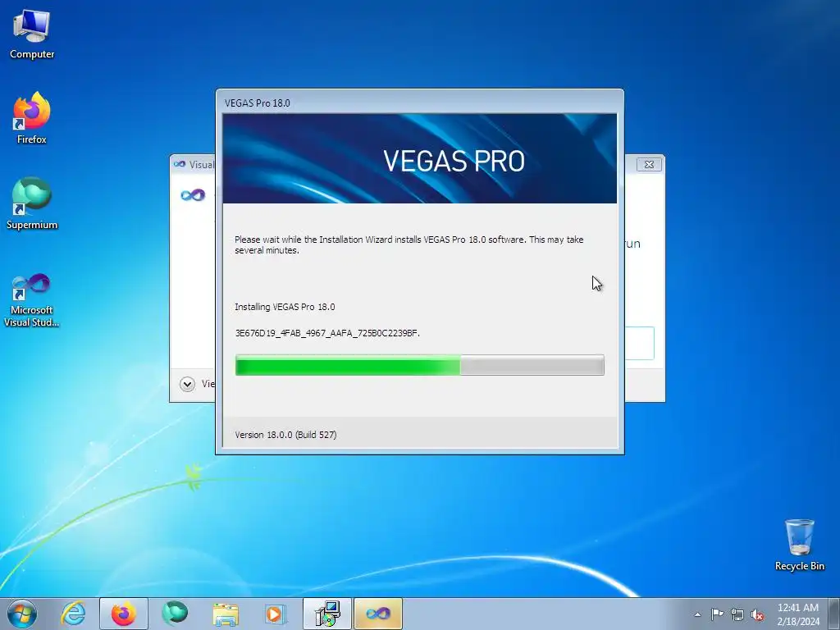
Task: Open the taskbar clock showing 12:41 AM
Action: tap(797, 614)
